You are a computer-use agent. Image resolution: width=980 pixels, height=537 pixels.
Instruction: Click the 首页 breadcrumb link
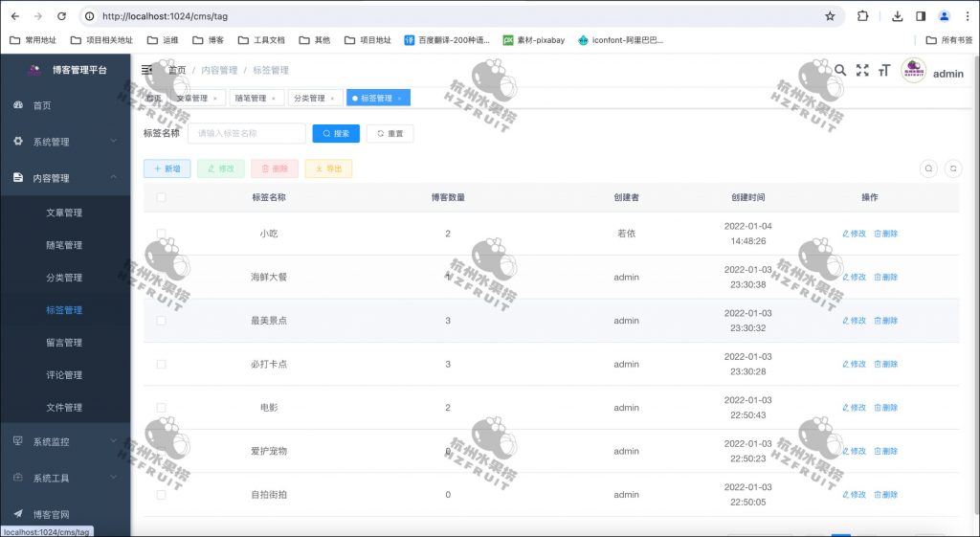(177, 70)
